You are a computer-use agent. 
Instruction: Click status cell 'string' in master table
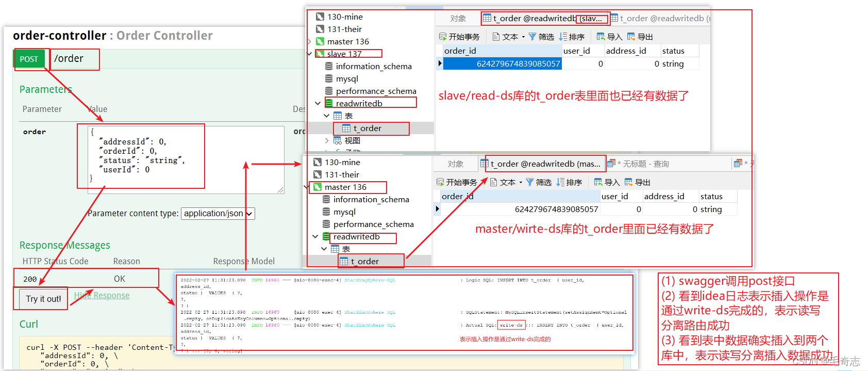718,209
